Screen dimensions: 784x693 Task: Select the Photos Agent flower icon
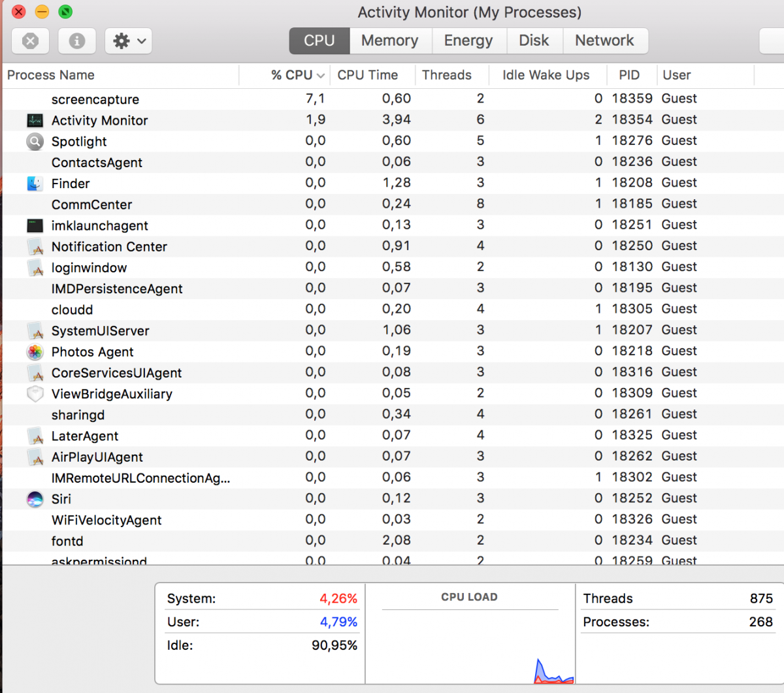[x=35, y=352]
